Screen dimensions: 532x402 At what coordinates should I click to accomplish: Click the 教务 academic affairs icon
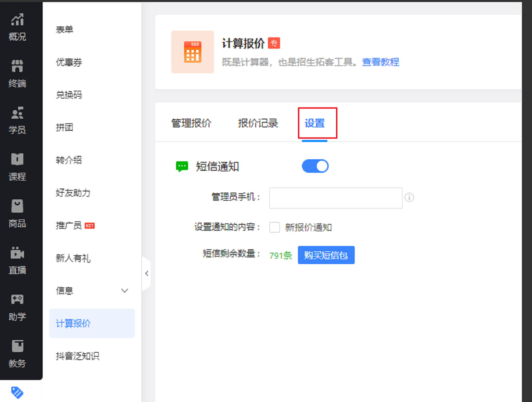pos(17,346)
